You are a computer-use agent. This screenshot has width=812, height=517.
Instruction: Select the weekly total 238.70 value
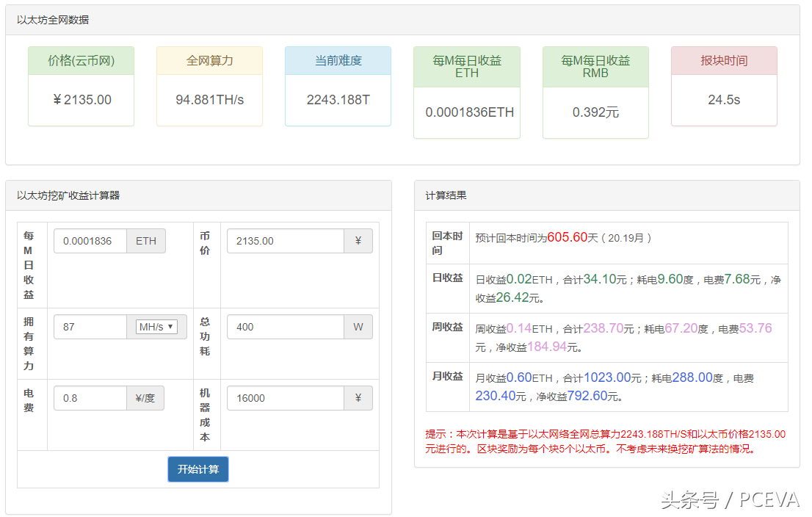point(603,328)
